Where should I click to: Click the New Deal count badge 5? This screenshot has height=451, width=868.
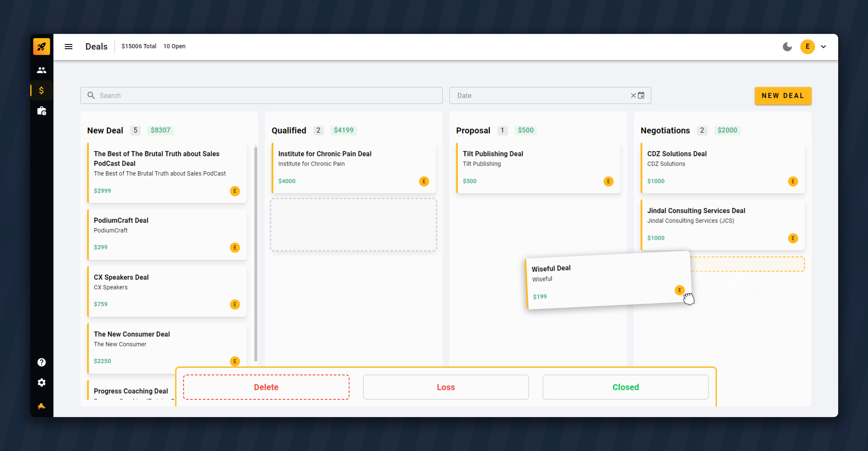135,131
